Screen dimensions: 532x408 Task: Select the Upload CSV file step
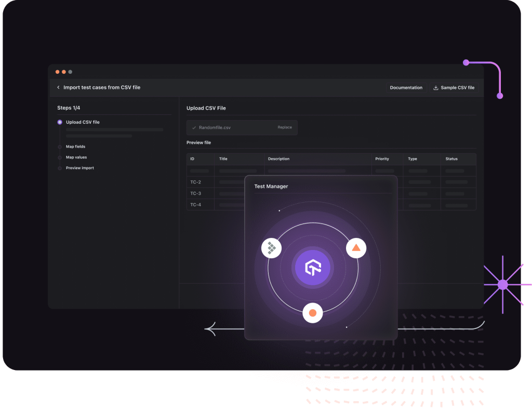[83, 122]
